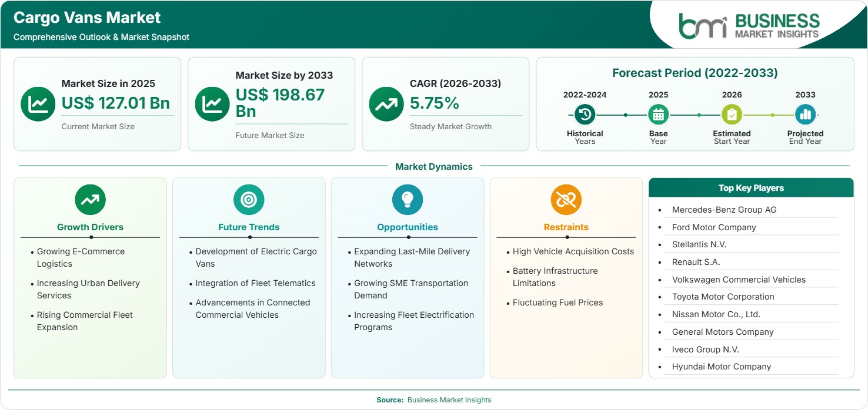
Task: Click the Opportunities heading
Action: coord(408,227)
